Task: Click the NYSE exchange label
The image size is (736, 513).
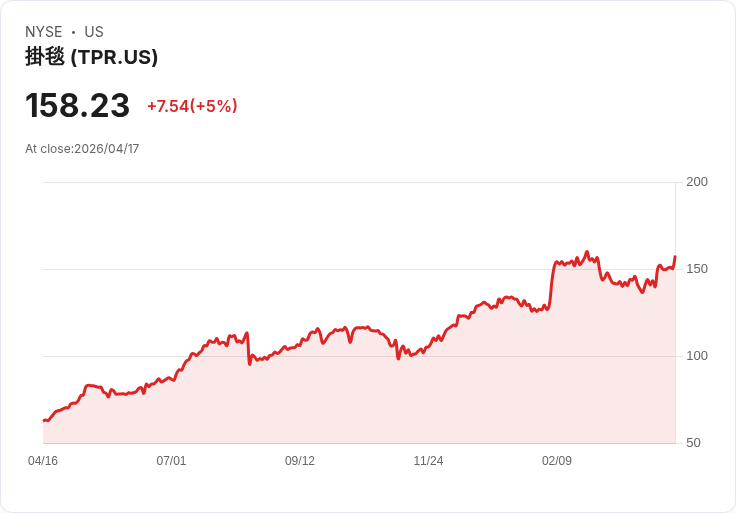Action: coord(44,32)
